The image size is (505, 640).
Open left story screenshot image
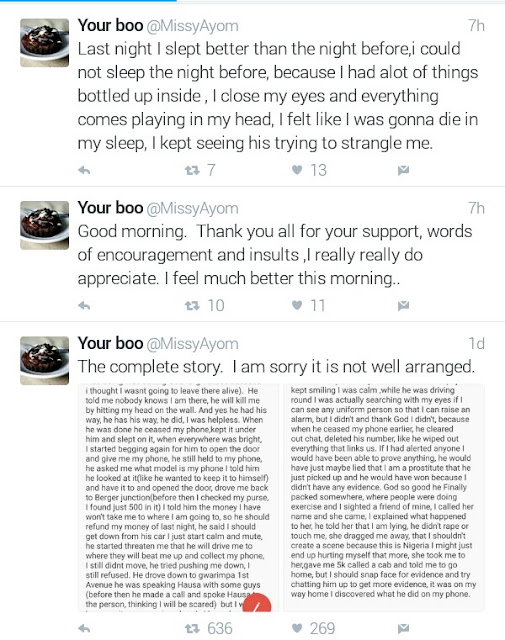pos(178,498)
